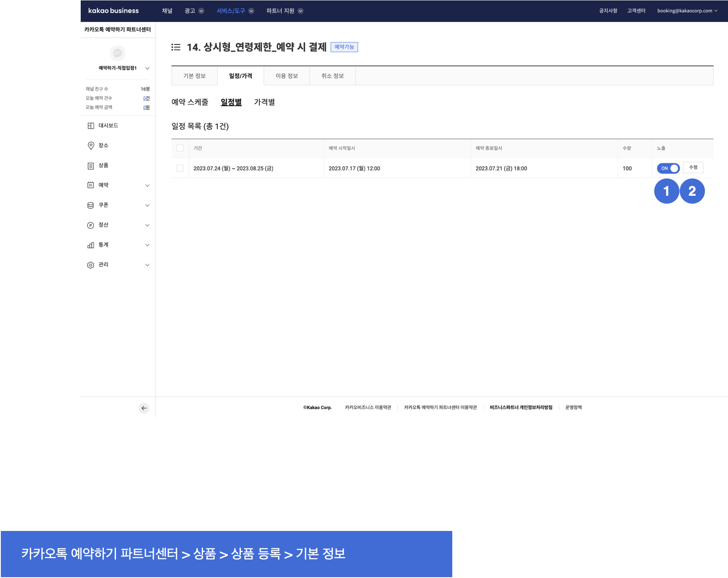Check the box for the 2023.07.24 schedule row
This screenshot has height=578, width=728.
(180, 168)
